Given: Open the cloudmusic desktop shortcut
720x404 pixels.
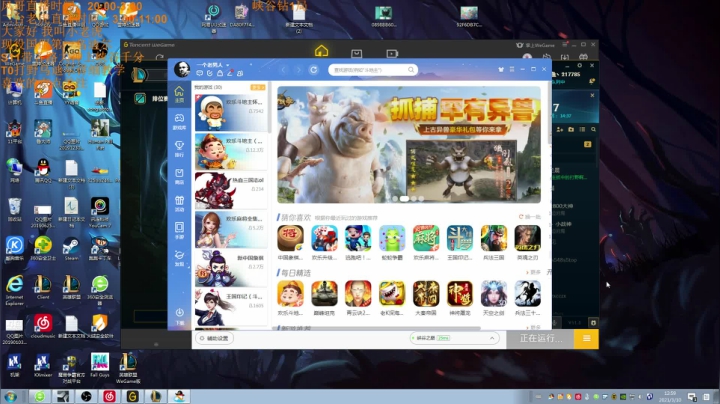Looking at the screenshot, I should point(43,326).
